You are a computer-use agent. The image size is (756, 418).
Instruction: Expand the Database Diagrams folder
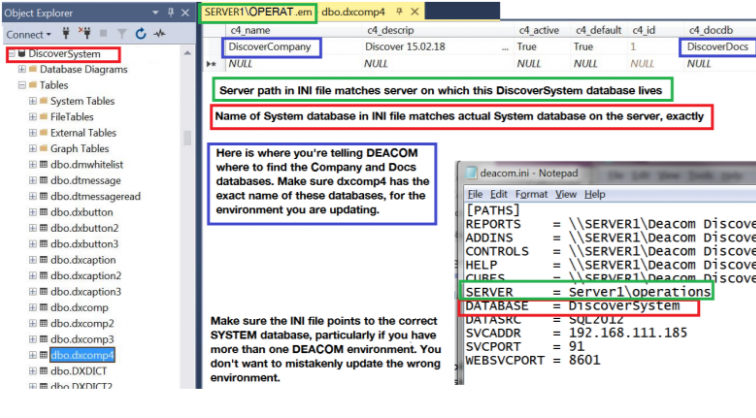tap(22, 69)
